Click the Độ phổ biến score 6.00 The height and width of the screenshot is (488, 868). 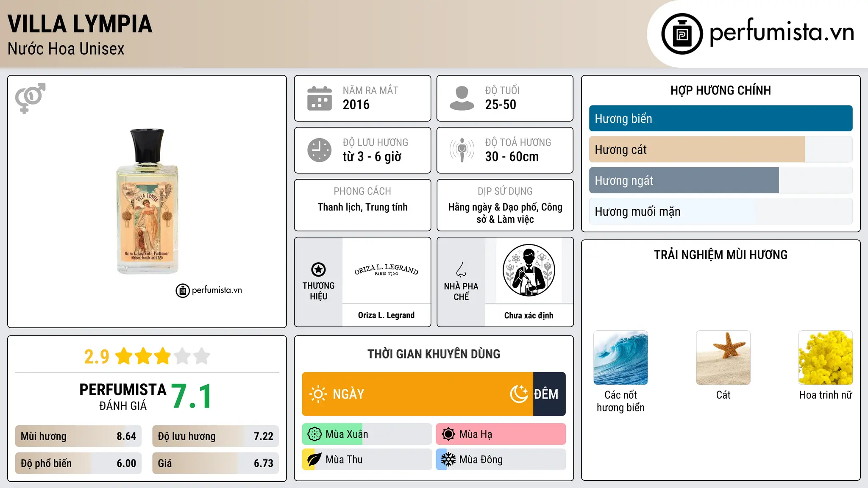pyautogui.click(x=126, y=463)
